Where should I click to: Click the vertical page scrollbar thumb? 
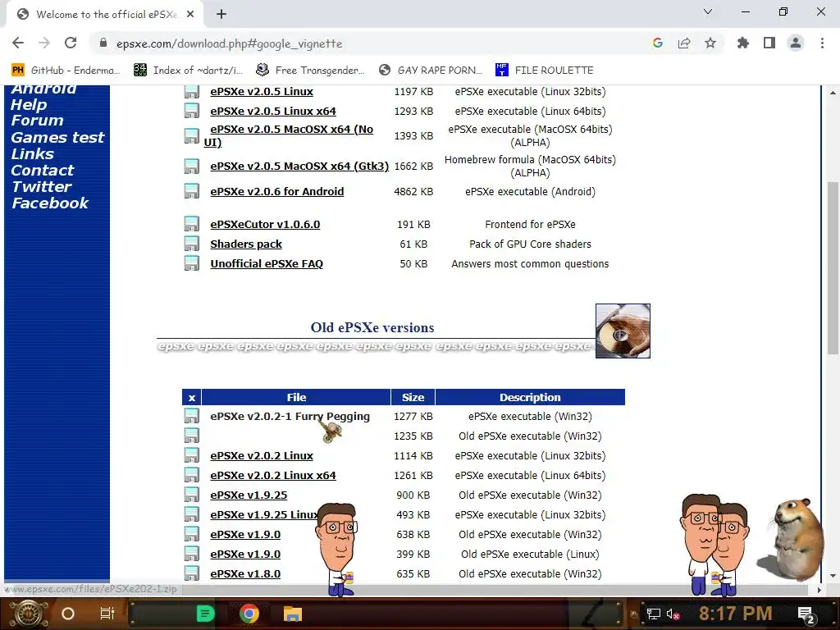point(833,268)
